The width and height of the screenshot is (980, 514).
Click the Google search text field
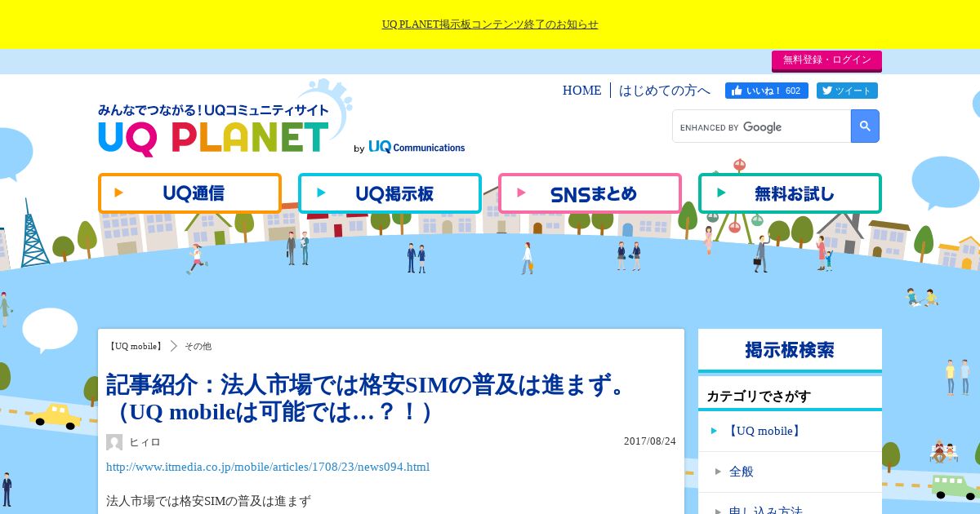tap(761, 126)
